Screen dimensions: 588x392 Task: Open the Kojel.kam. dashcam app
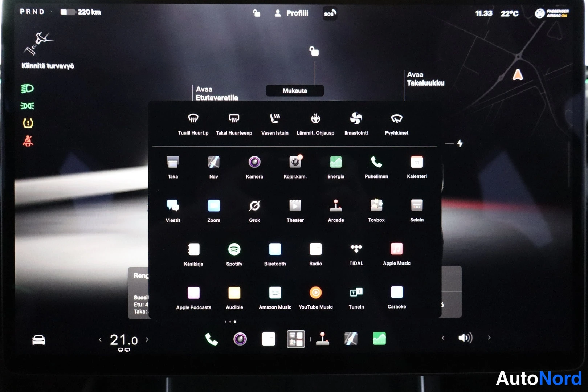point(295,167)
